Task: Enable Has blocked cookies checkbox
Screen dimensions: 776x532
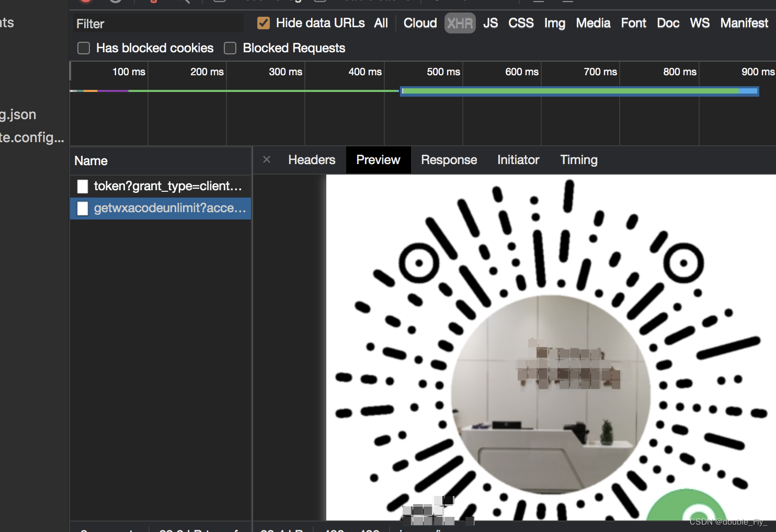Action: click(84, 48)
